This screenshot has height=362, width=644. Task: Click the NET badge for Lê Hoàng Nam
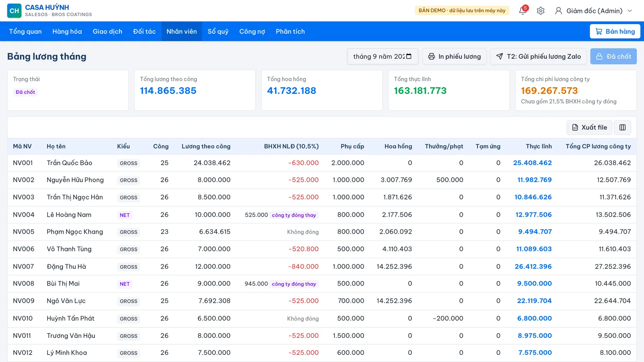tap(125, 215)
